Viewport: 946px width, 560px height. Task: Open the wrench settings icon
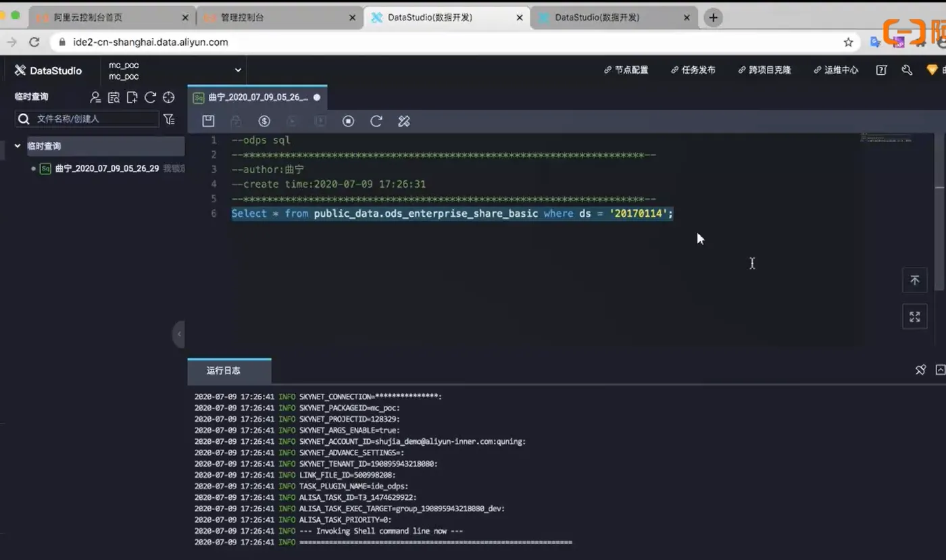907,70
